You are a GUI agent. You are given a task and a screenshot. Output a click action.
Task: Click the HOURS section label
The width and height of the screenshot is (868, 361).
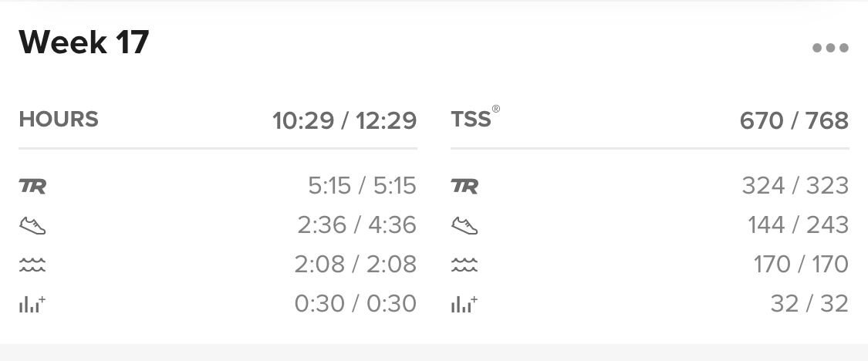tap(59, 120)
